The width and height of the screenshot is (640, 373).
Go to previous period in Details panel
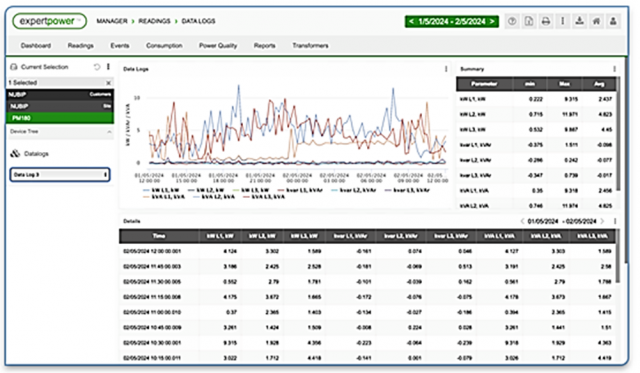click(522, 221)
